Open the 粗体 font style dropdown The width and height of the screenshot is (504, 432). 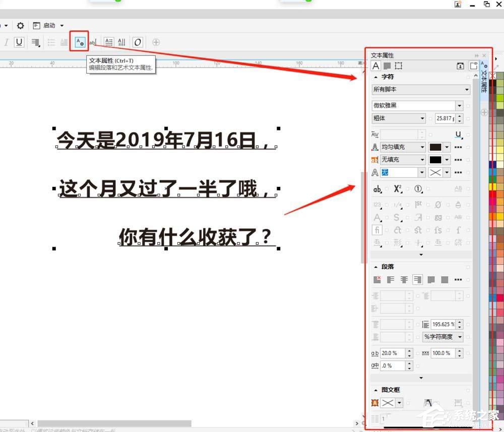tap(422, 118)
